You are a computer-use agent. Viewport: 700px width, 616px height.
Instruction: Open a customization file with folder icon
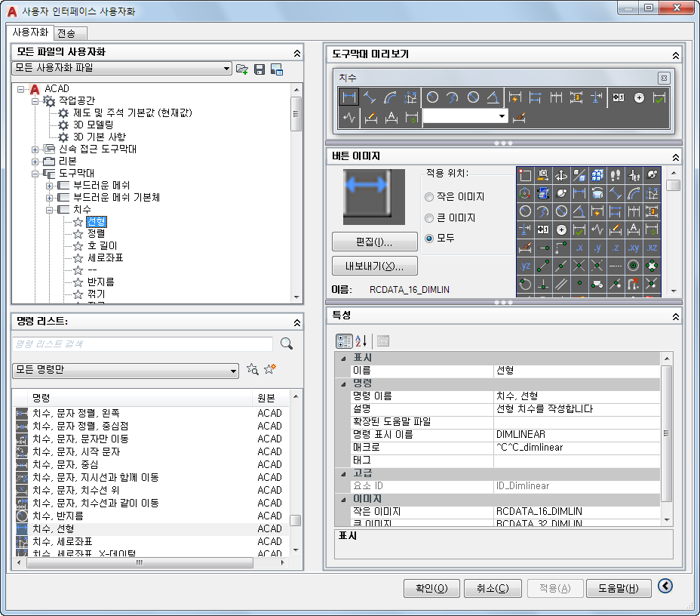click(242, 69)
